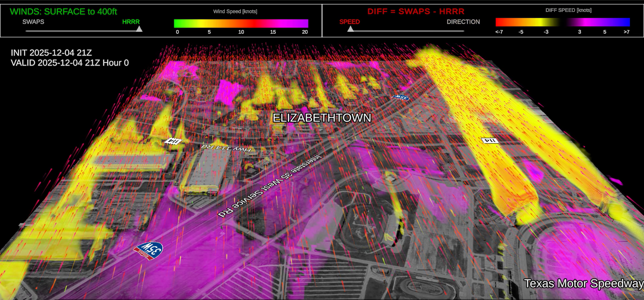Click the SWAPS/HRRR slider triangle handle
644x300 pixels.
[139, 29]
